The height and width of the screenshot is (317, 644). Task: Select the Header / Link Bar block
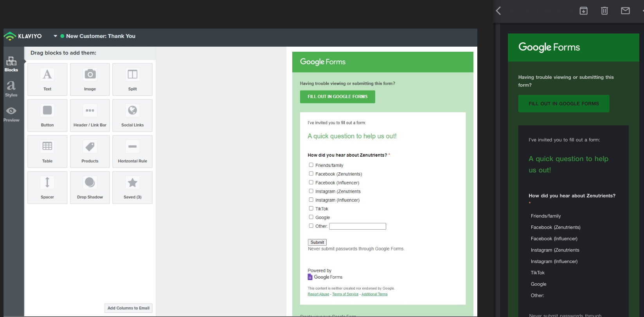click(90, 115)
